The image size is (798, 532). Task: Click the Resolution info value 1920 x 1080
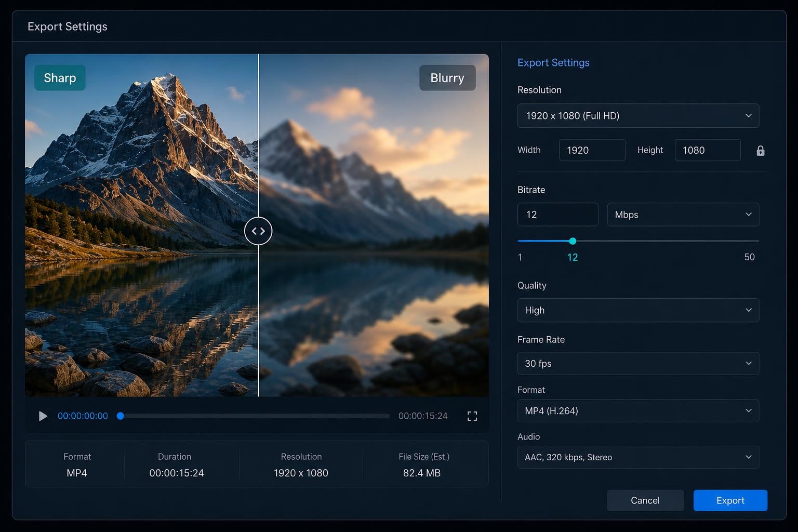click(301, 473)
